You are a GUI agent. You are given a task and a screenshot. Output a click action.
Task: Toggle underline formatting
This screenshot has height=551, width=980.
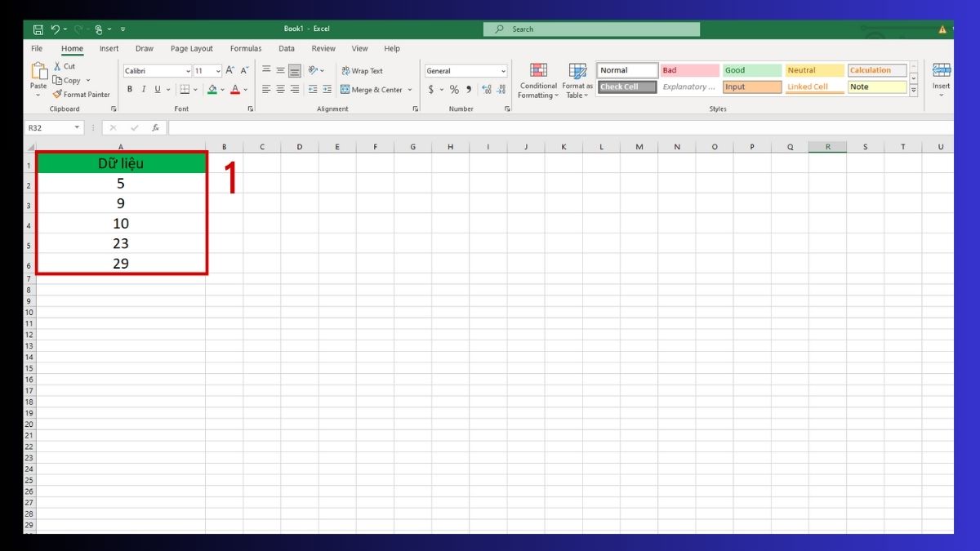156,89
